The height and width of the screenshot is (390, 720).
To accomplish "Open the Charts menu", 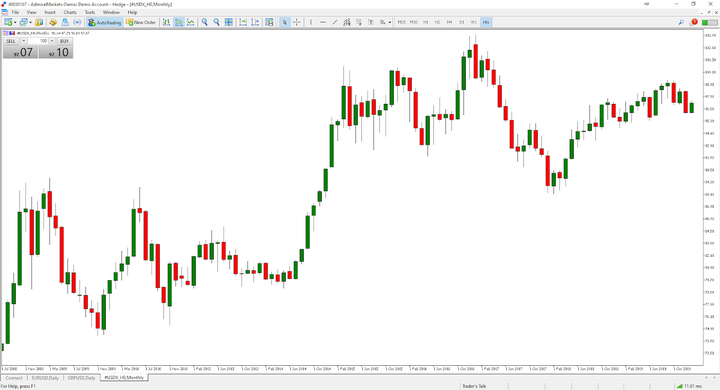I will [70, 12].
